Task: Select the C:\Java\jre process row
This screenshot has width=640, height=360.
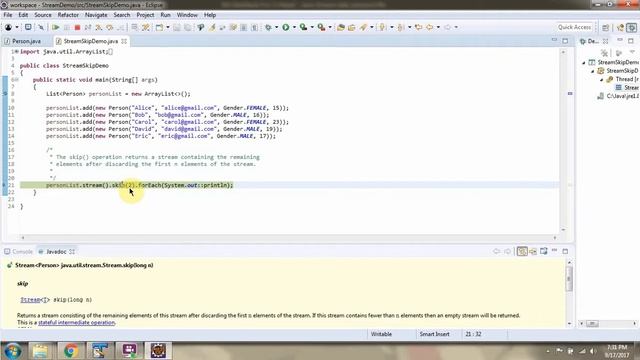Action: tap(619, 96)
